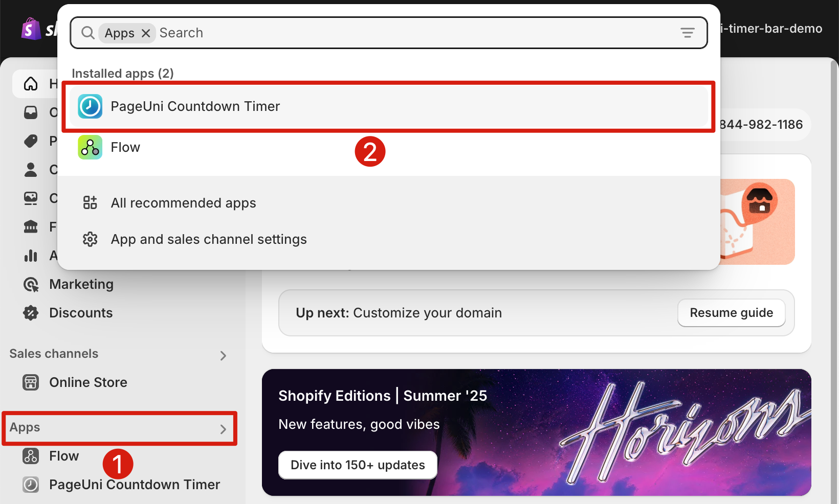
Task: Click the PageUni Countdown Timer clock icon in results
Action: point(90,106)
